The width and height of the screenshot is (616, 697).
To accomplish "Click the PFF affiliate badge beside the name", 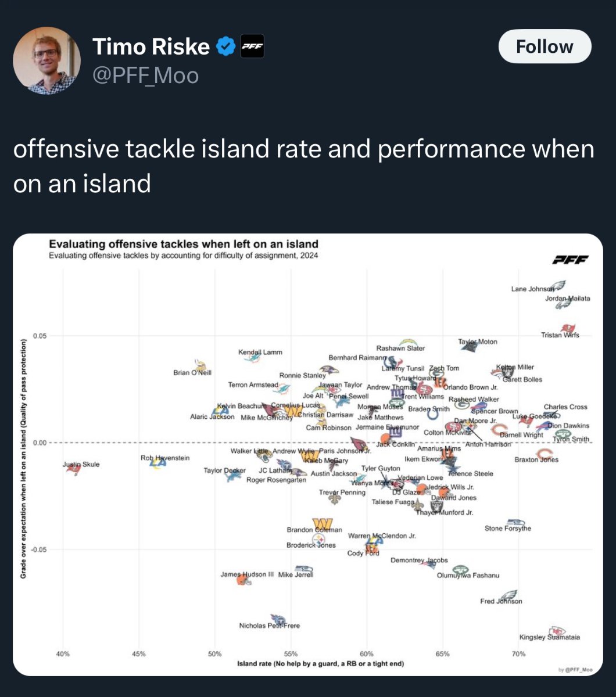I will point(252,46).
